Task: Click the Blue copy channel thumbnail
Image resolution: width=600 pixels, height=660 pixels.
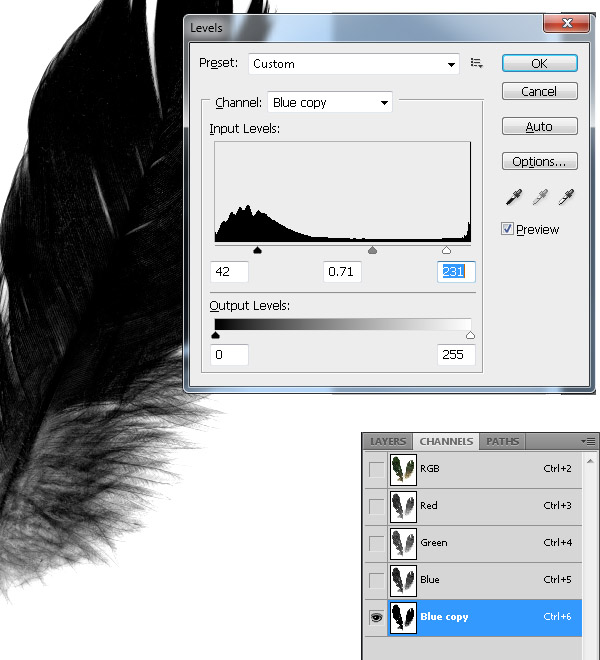Action: [x=403, y=617]
